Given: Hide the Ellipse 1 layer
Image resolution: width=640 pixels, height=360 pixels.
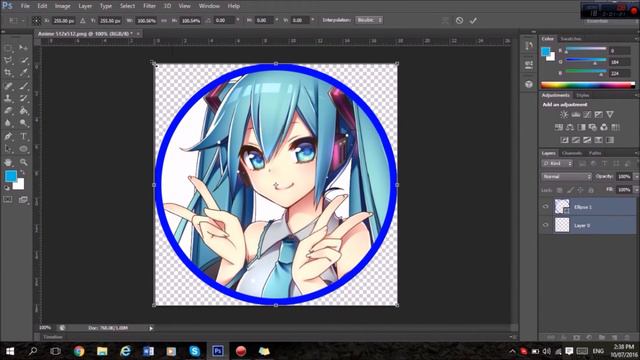Looking at the screenshot, I should 545,207.
